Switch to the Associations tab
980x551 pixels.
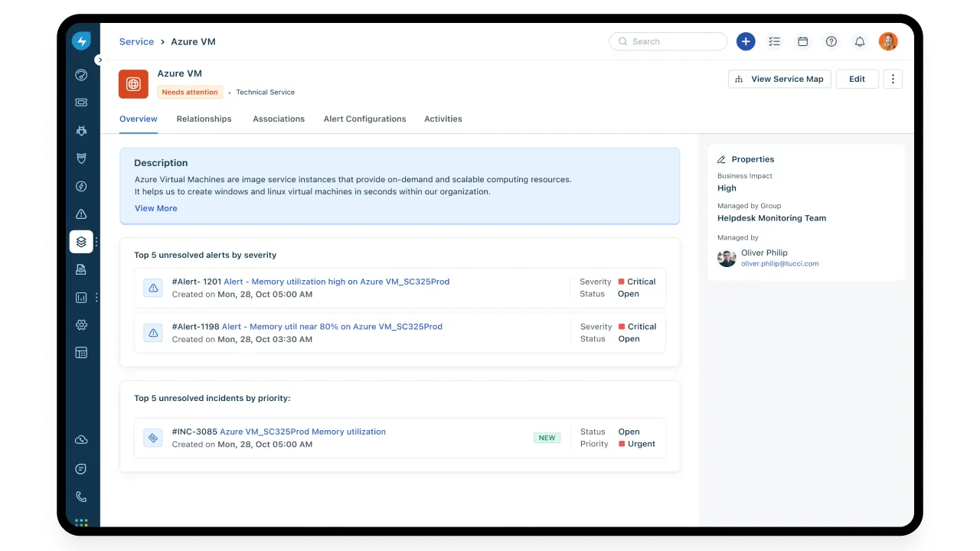pyautogui.click(x=279, y=119)
